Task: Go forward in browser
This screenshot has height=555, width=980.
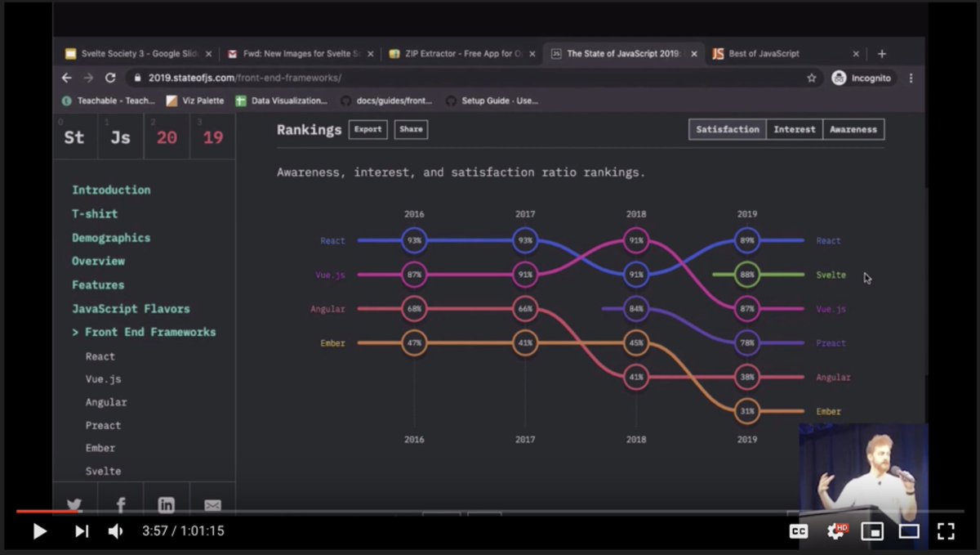Action: (x=88, y=78)
